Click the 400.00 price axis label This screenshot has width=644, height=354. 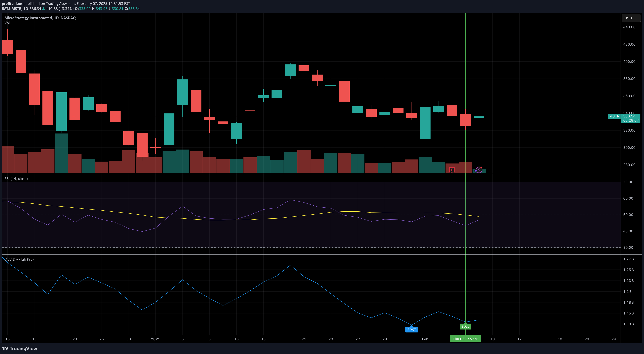point(629,61)
